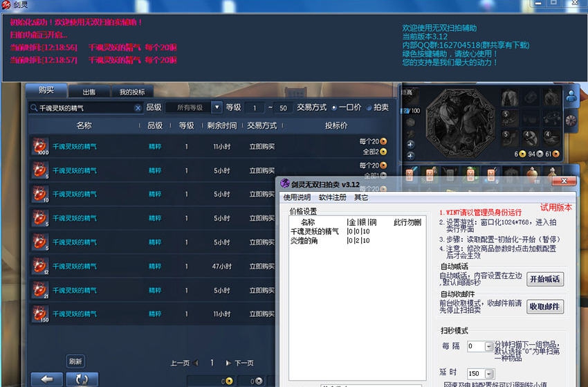This screenshot has height=387, width=588.
Task: Click the lower plus button beside the octagon
Action: click(x=410, y=155)
